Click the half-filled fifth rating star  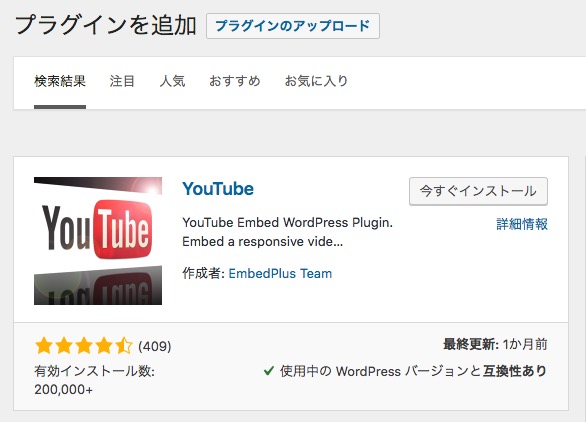124,346
